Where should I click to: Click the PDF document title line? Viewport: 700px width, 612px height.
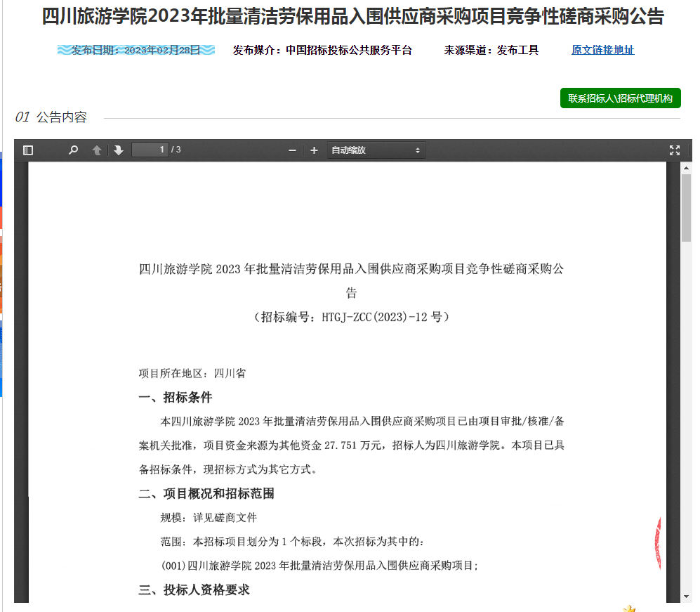pyautogui.click(x=351, y=280)
